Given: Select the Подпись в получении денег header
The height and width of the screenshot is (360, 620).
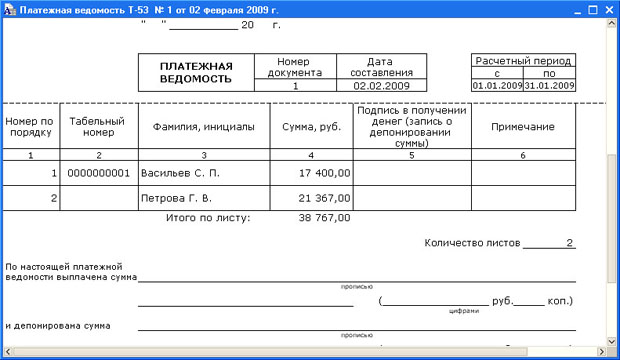Looking at the screenshot, I should (x=412, y=127).
